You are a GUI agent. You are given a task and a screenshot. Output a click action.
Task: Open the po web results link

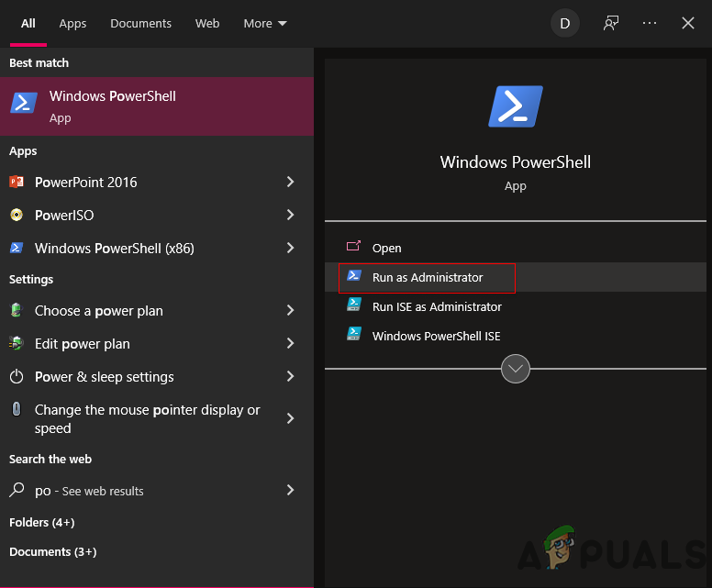point(89,491)
